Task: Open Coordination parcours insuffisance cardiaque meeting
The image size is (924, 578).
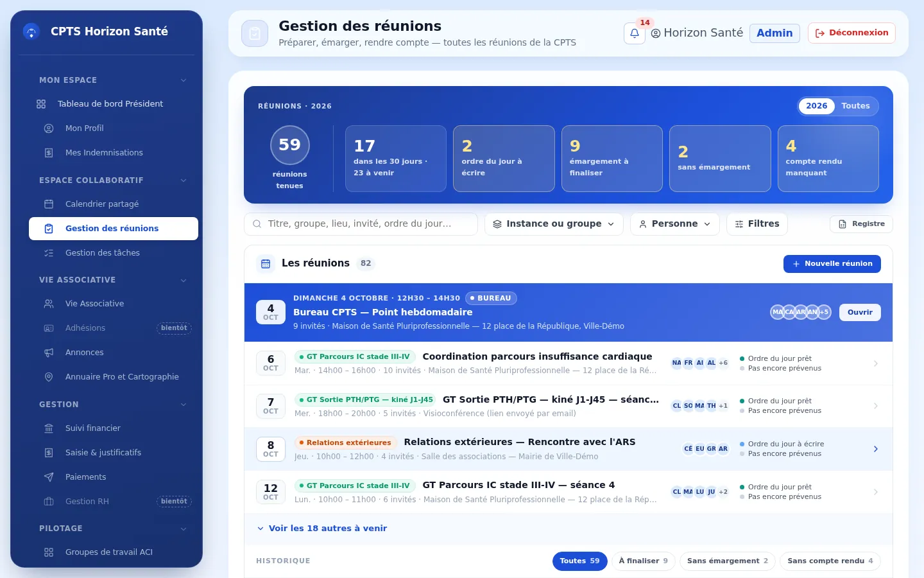Action: pos(568,363)
